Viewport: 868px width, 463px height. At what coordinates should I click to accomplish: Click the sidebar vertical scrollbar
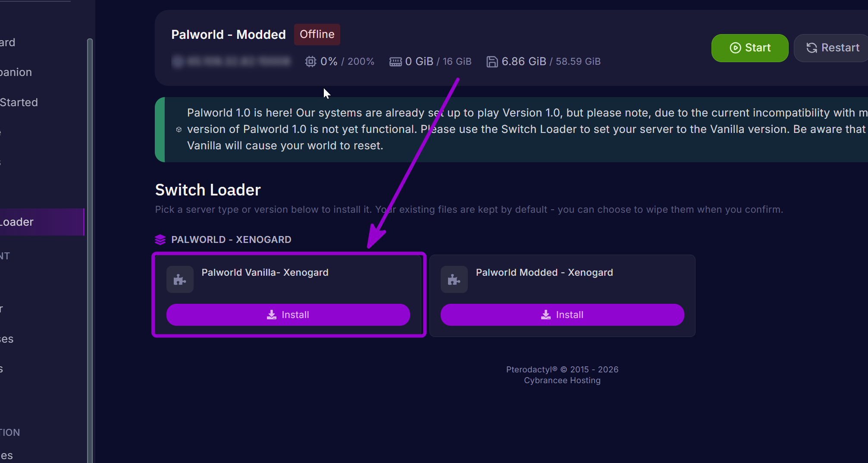[x=90, y=250]
